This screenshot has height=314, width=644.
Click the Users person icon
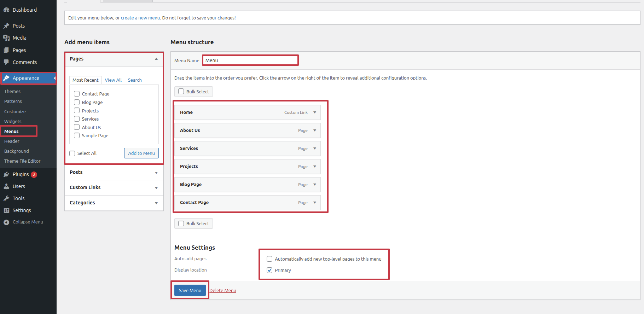click(x=6, y=186)
